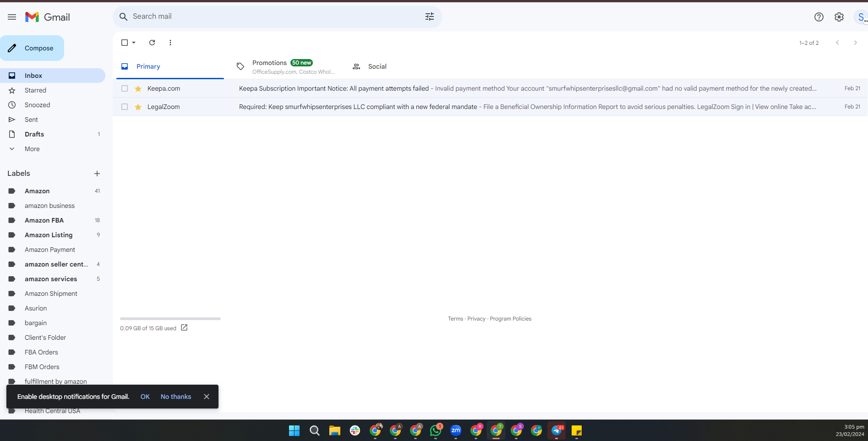Open the bargain label

point(53,323)
